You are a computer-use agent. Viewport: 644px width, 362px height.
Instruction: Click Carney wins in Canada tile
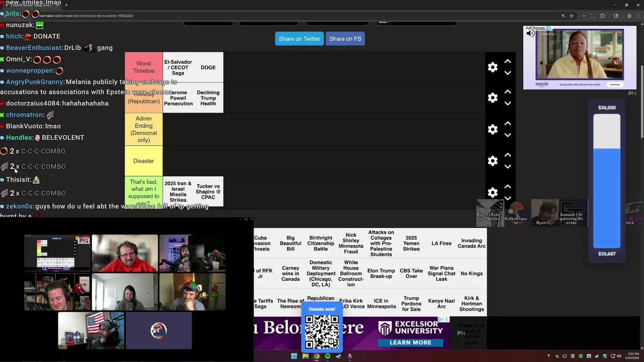point(290,274)
